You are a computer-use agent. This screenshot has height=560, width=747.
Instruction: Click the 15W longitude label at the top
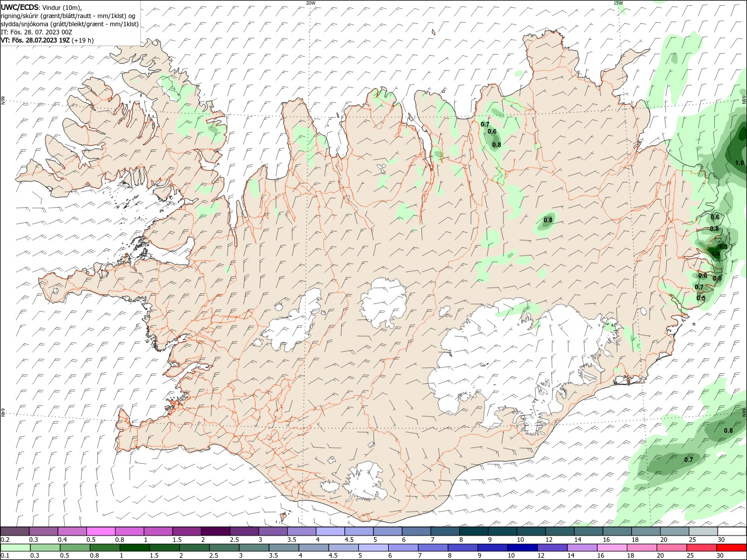[x=618, y=3]
